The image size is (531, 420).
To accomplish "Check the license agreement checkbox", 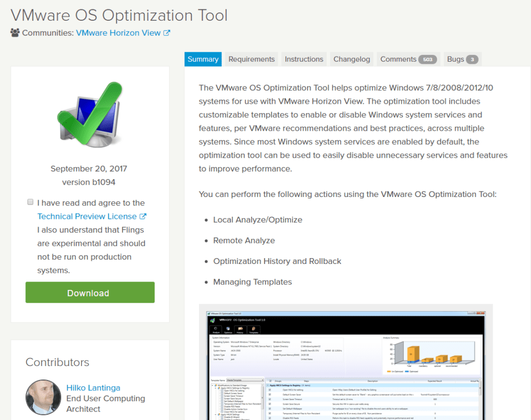I will tap(30, 202).
